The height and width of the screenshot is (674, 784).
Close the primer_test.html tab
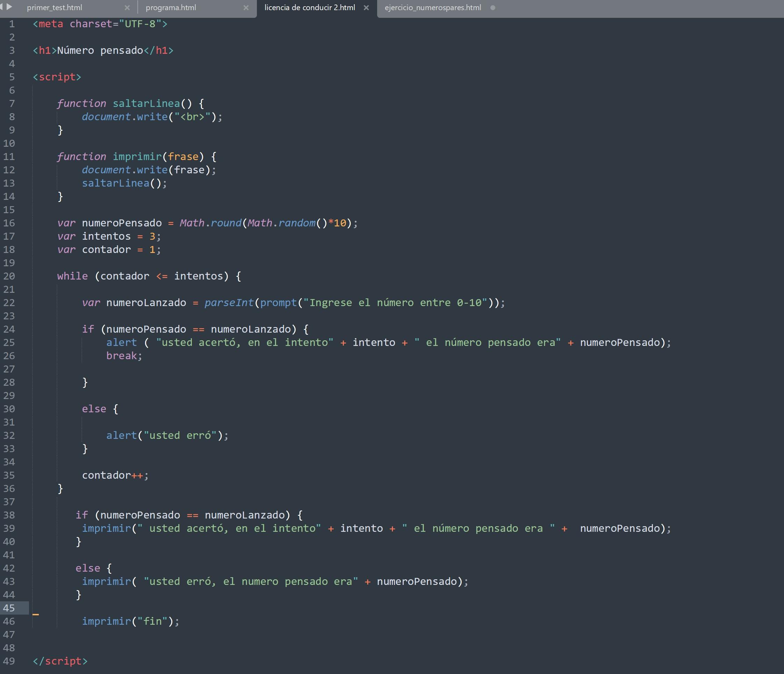coord(127,8)
